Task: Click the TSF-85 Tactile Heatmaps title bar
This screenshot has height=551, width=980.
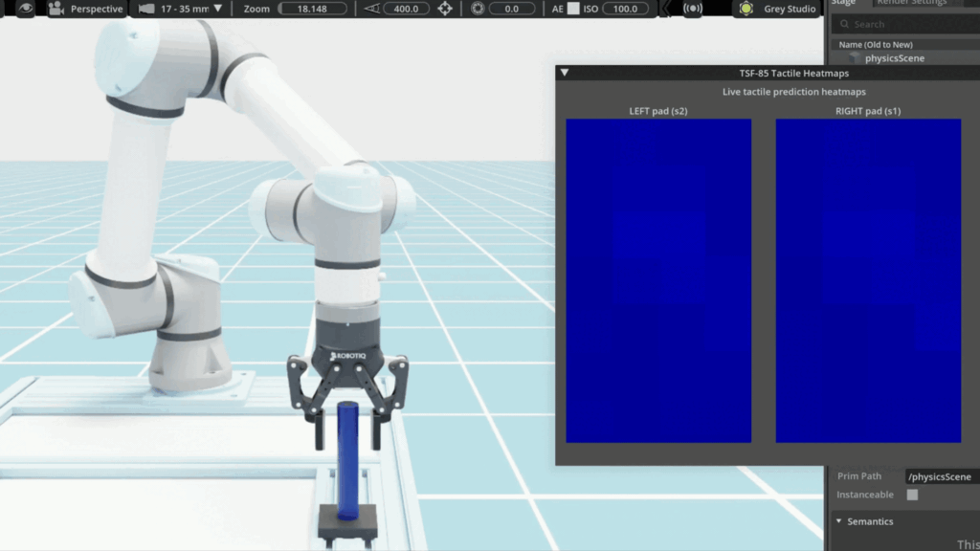Action: [x=793, y=73]
